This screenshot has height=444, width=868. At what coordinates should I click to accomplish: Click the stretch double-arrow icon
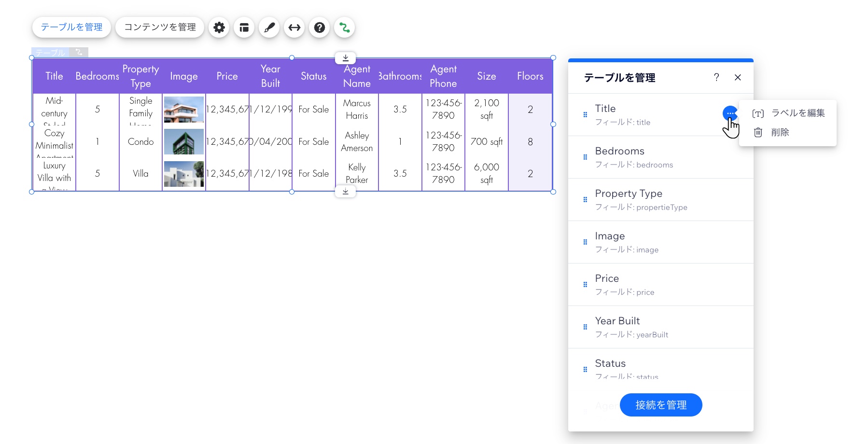294,28
